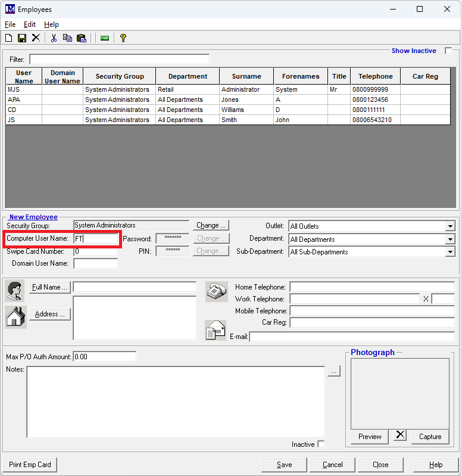Click the New document toolbar icon

[8, 38]
